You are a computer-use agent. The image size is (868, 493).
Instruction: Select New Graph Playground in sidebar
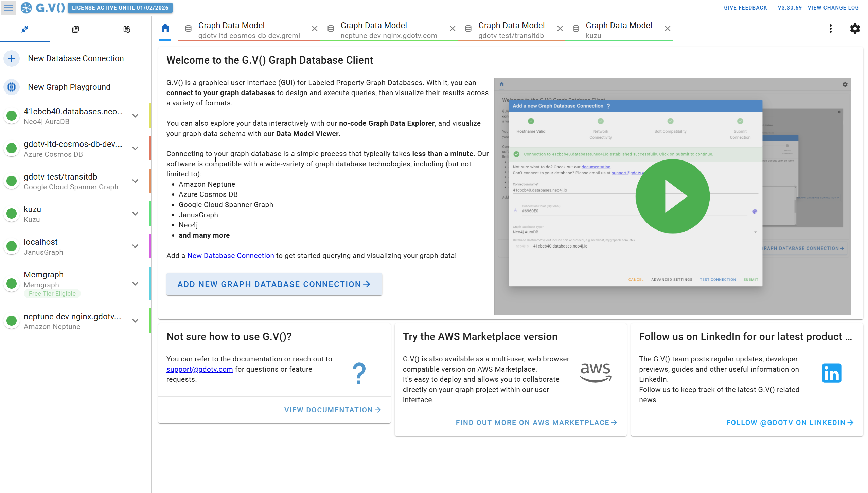75,87
